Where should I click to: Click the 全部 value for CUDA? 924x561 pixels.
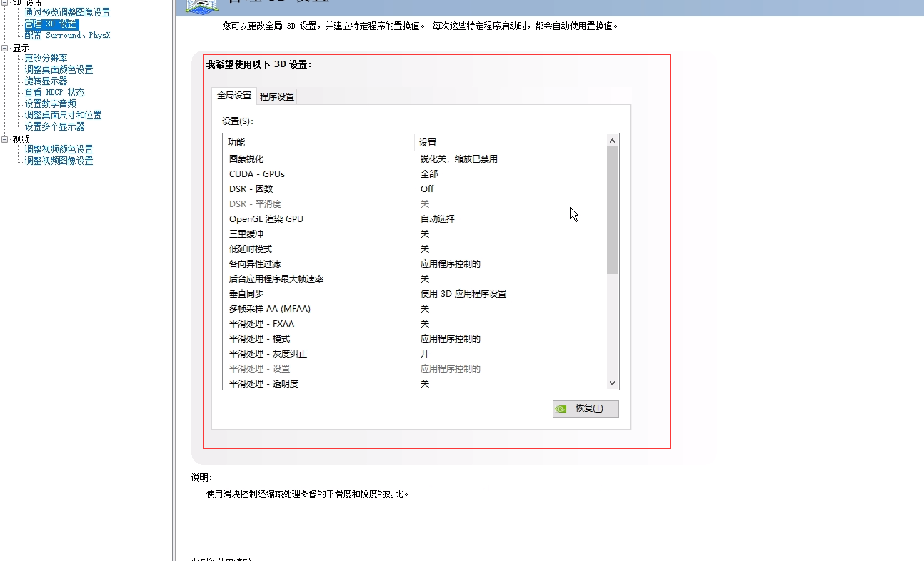point(429,174)
